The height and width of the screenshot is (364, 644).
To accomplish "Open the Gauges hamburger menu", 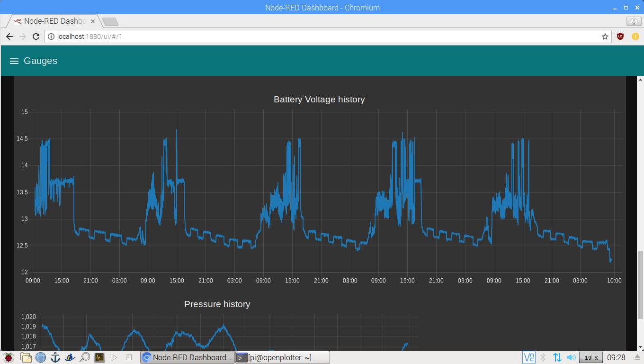I will 14,61.
